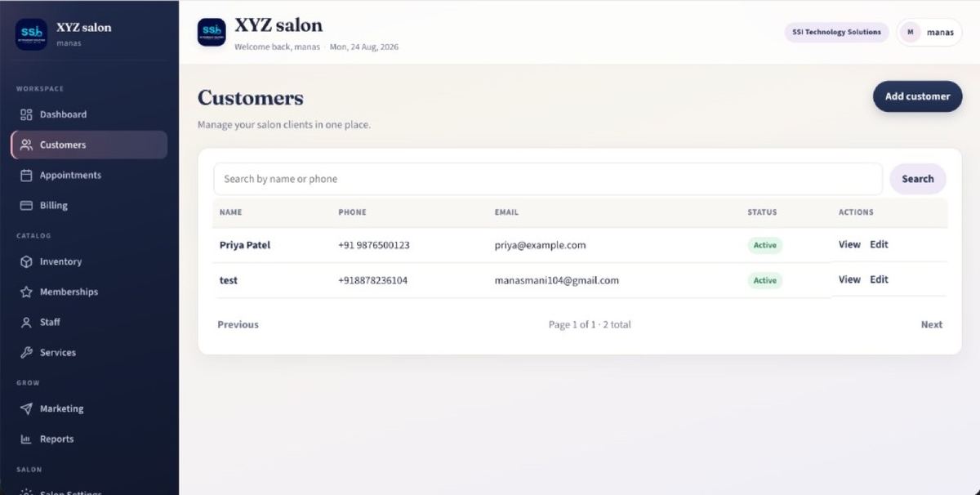Image resolution: width=980 pixels, height=495 pixels.
Task: Click phone number +91 9876500123
Action: [374, 245]
